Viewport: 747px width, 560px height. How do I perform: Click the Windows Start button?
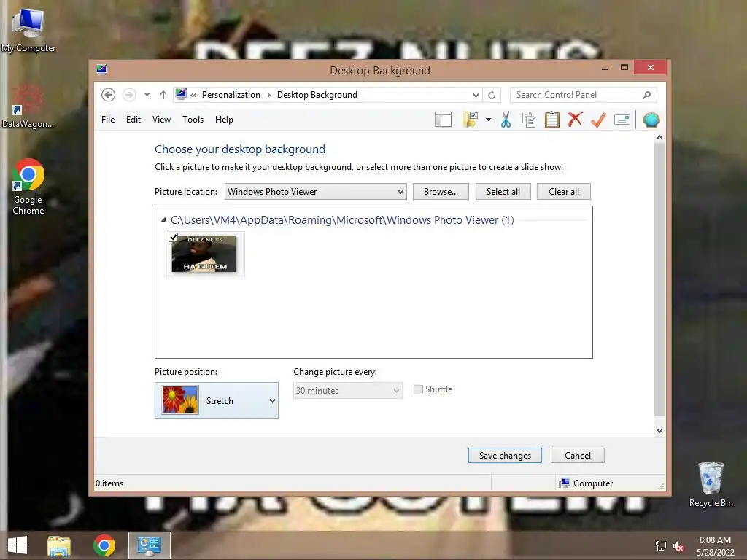pyautogui.click(x=18, y=545)
